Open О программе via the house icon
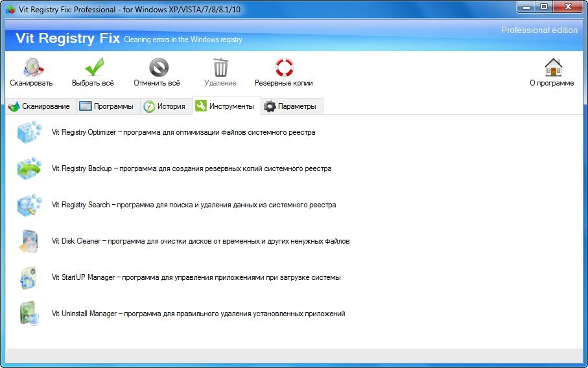 [554, 67]
